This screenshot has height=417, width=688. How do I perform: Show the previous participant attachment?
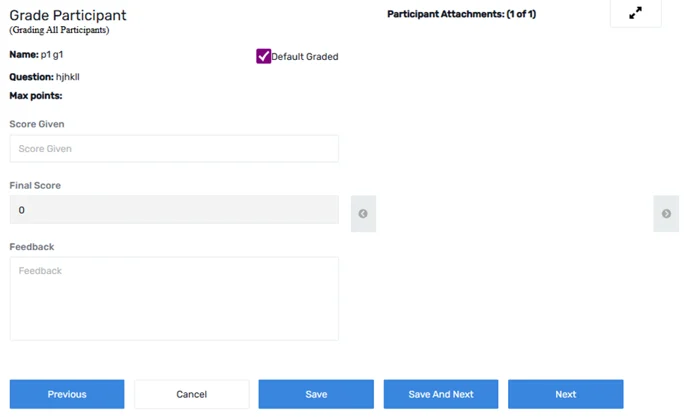click(x=363, y=214)
